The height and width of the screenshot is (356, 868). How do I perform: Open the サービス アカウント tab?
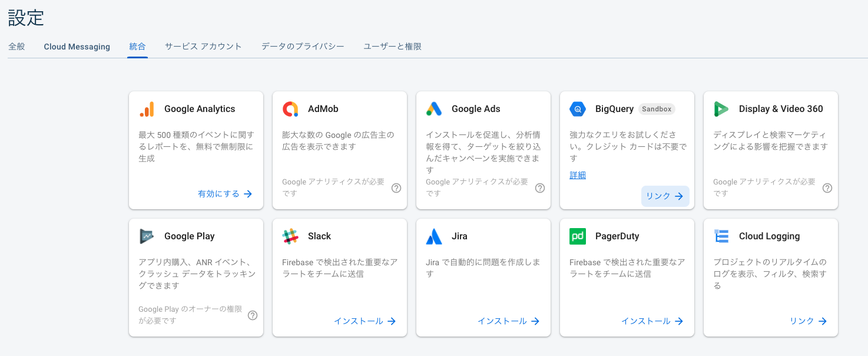203,47
